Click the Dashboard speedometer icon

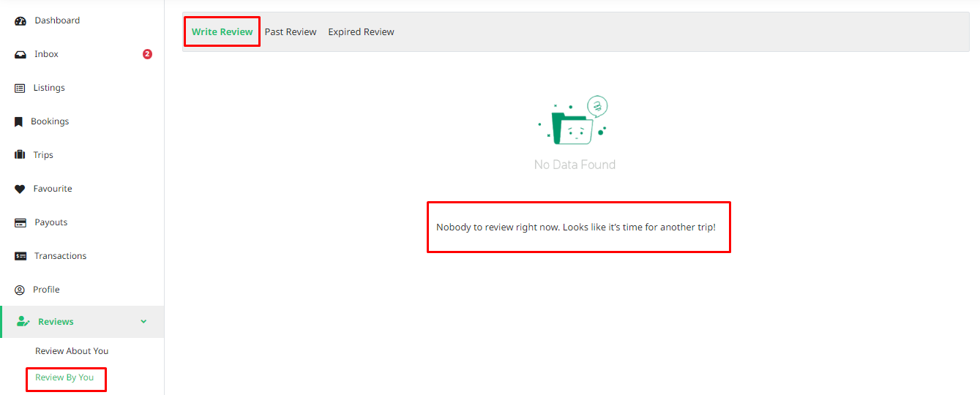20,21
